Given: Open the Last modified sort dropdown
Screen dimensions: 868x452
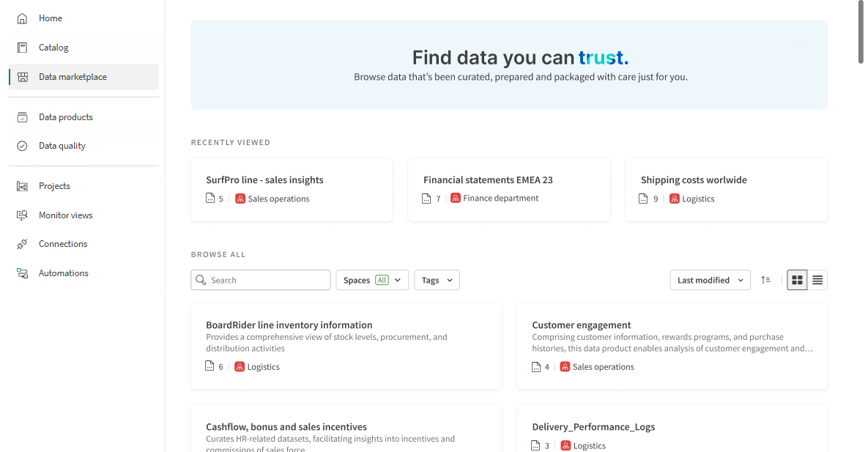Looking at the screenshot, I should pos(709,280).
